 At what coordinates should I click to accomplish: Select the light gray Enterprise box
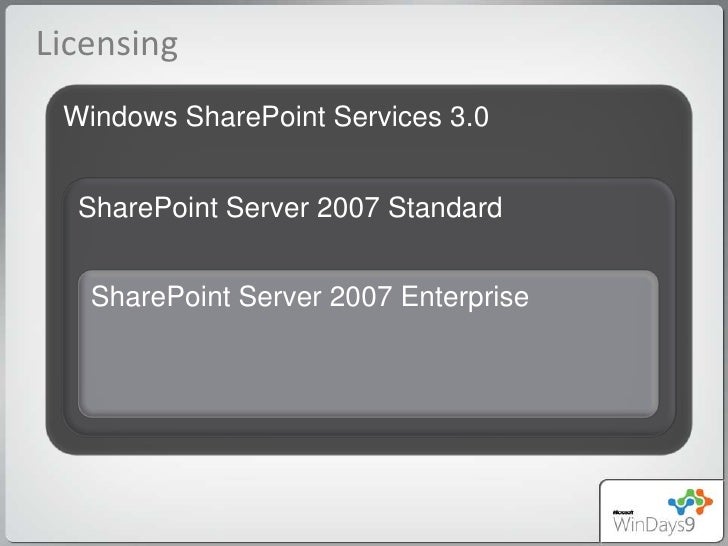pos(368,344)
